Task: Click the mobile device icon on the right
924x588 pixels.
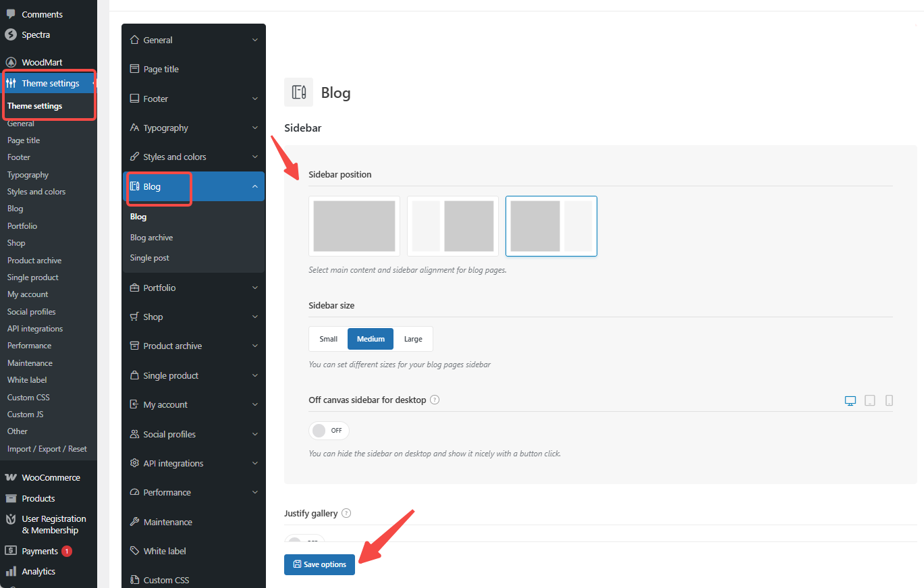Action: (890, 400)
